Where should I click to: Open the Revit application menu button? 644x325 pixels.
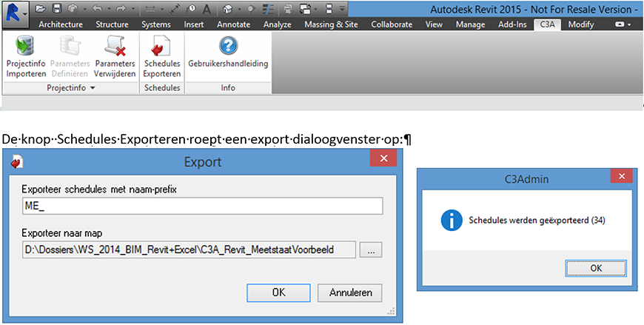pos(16,14)
